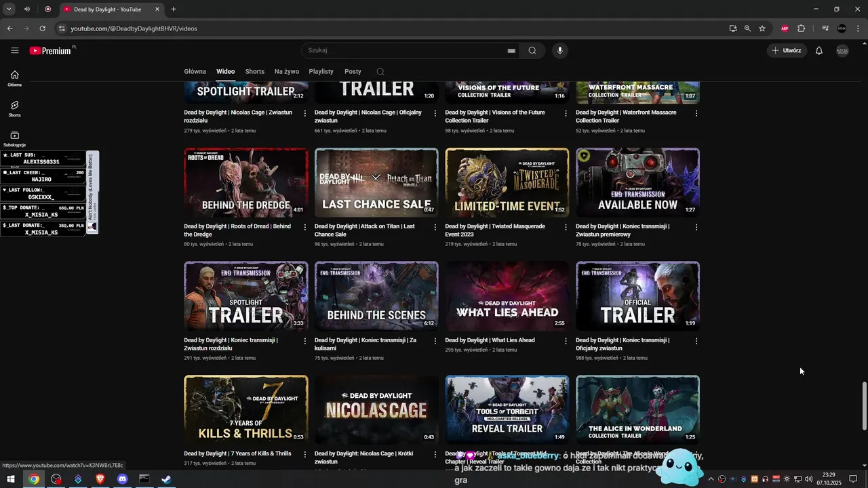
Task: Open Brave browser from the taskbar
Action: (x=100, y=479)
